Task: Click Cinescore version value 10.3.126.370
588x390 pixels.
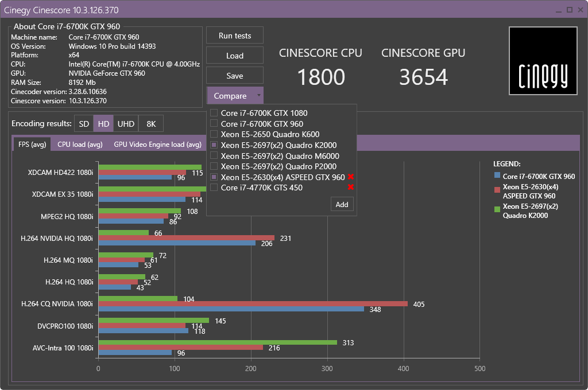Action: (87, 101)
